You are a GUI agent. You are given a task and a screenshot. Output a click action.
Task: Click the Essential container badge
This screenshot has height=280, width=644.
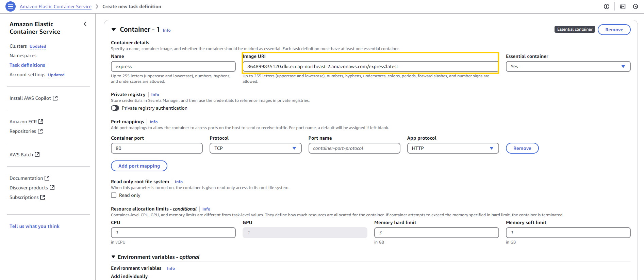[575, 29]
